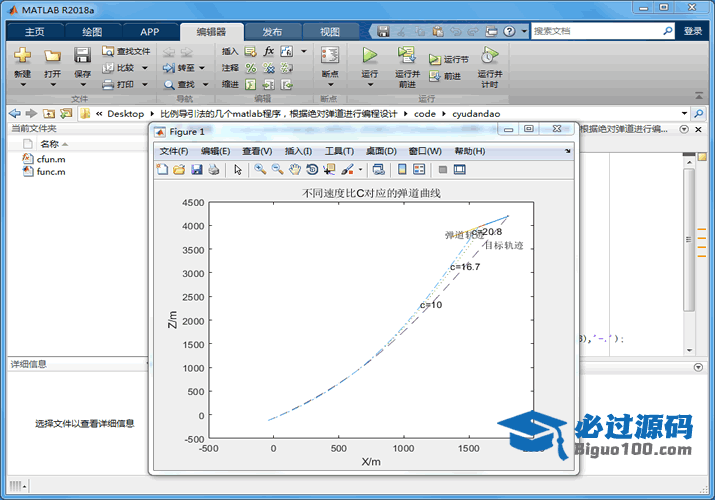Click the code folder in address path
715x500 pixels.
pyautogui.click(x=425, y=113)
